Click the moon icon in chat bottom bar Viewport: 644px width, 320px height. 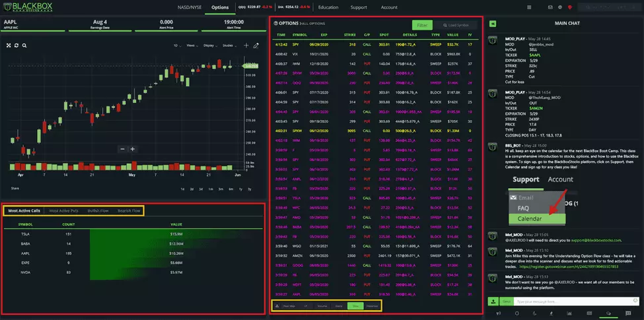[x=534, y=313]
